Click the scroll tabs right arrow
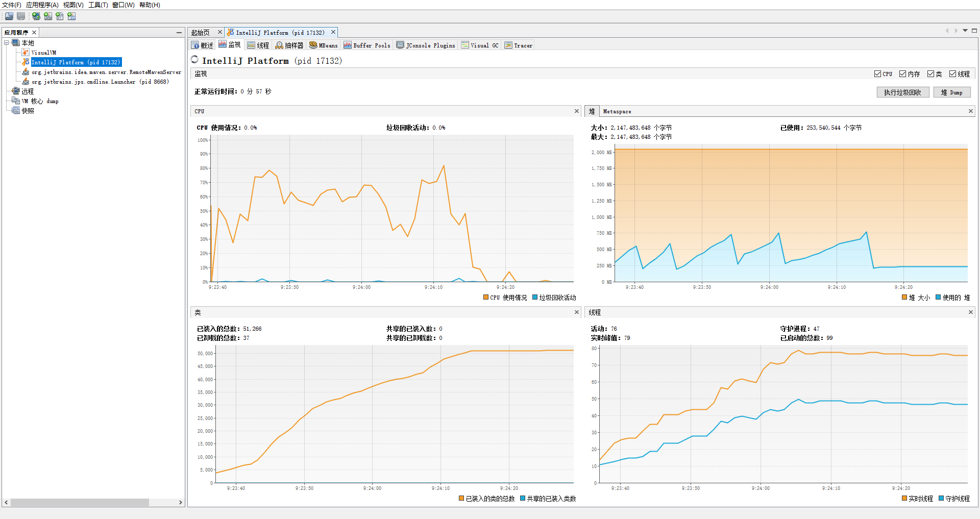This screenshot has height=519, width=980. pyautogui.click(x=956, y=31)
